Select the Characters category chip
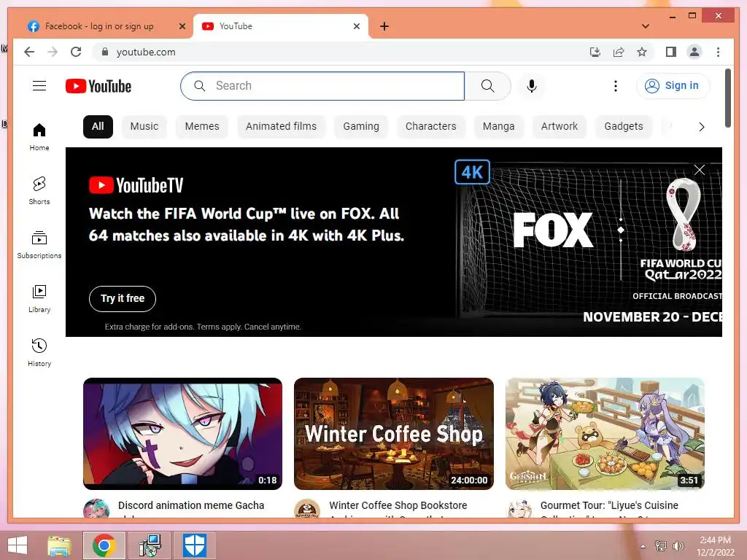 coord(430,126)
